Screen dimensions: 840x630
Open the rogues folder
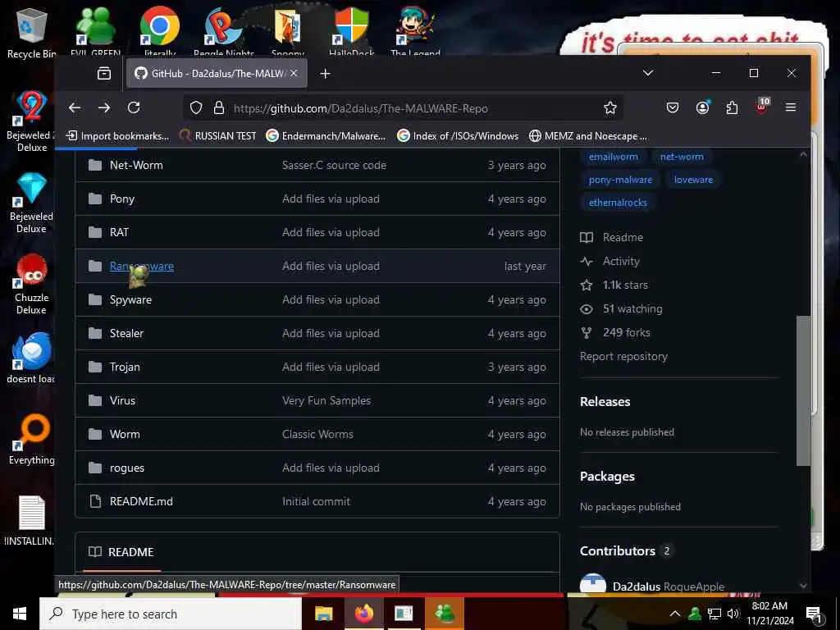[127, 468]
